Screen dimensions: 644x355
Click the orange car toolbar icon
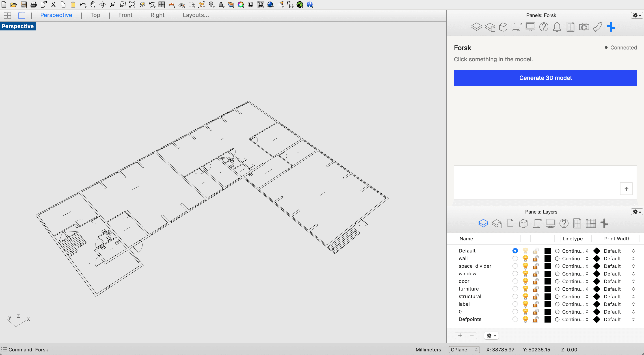coord(172,4)
